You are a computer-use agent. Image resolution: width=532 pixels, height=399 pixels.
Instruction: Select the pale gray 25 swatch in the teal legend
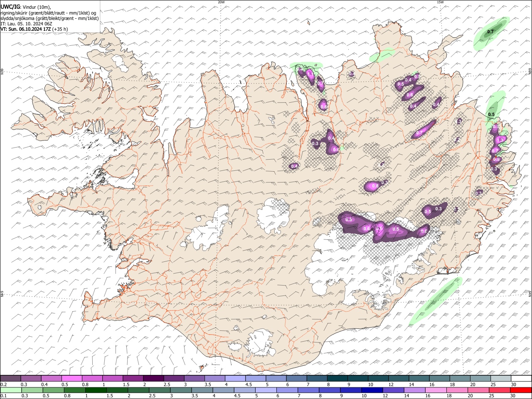click(x=501, y=379)
